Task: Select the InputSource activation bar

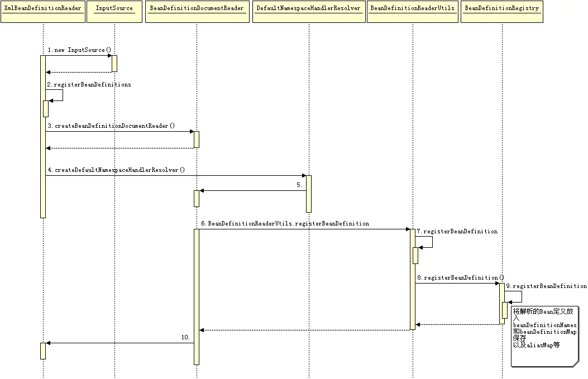Action: [x=114, y=63]
